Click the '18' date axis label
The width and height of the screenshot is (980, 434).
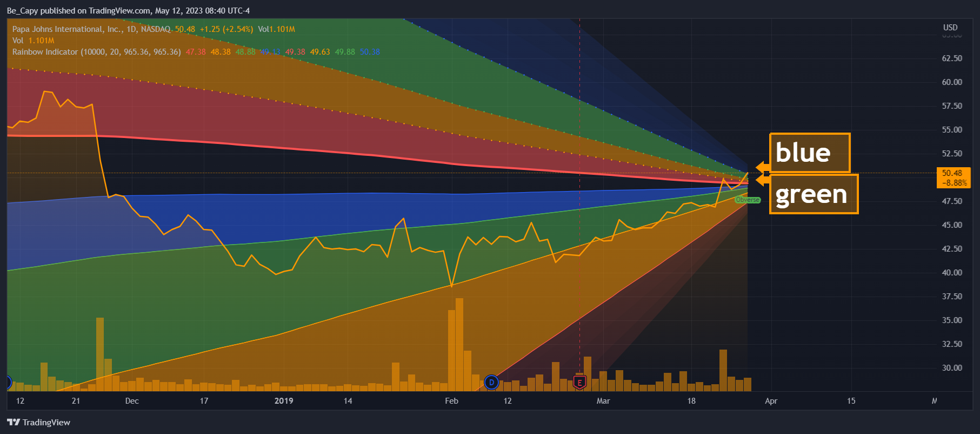pyautogui.click(x=691, y=401)
